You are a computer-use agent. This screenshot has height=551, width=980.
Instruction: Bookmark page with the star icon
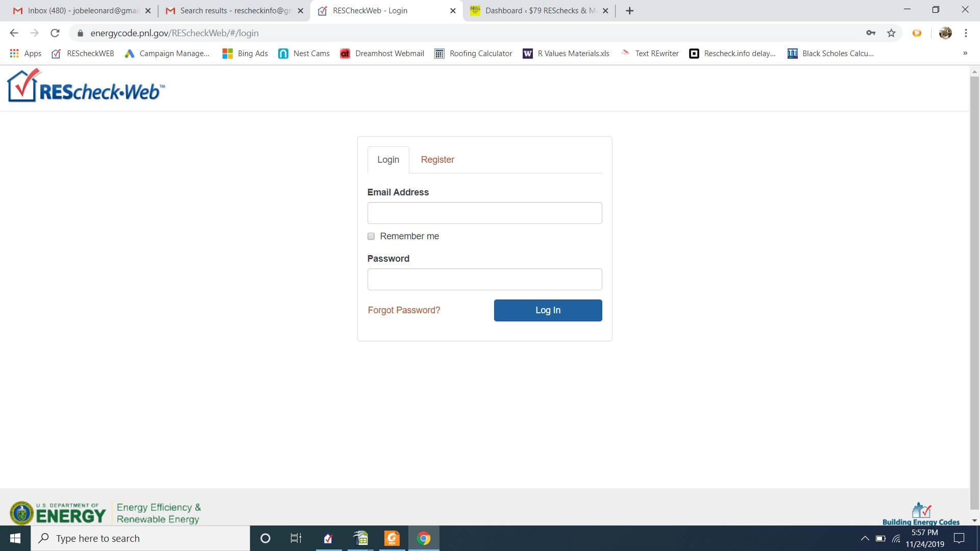[891, 33]
